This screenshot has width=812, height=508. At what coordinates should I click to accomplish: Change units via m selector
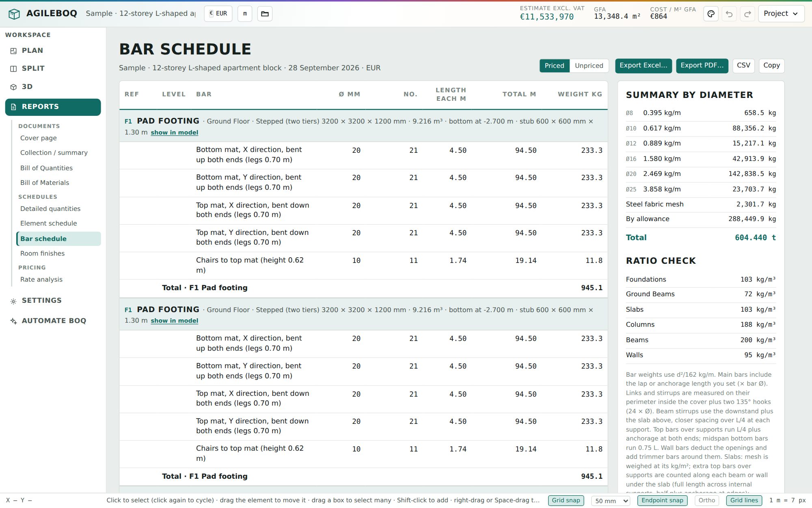coord(245,14)
